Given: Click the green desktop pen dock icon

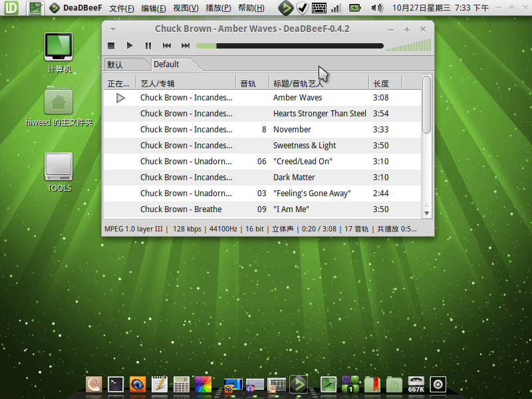Looking at the screenshot, I should 329,384.
